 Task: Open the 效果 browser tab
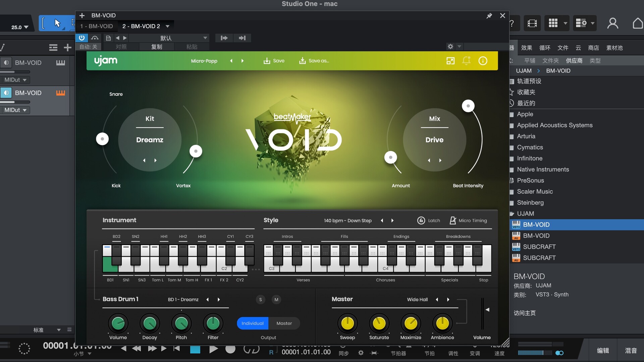527,48
